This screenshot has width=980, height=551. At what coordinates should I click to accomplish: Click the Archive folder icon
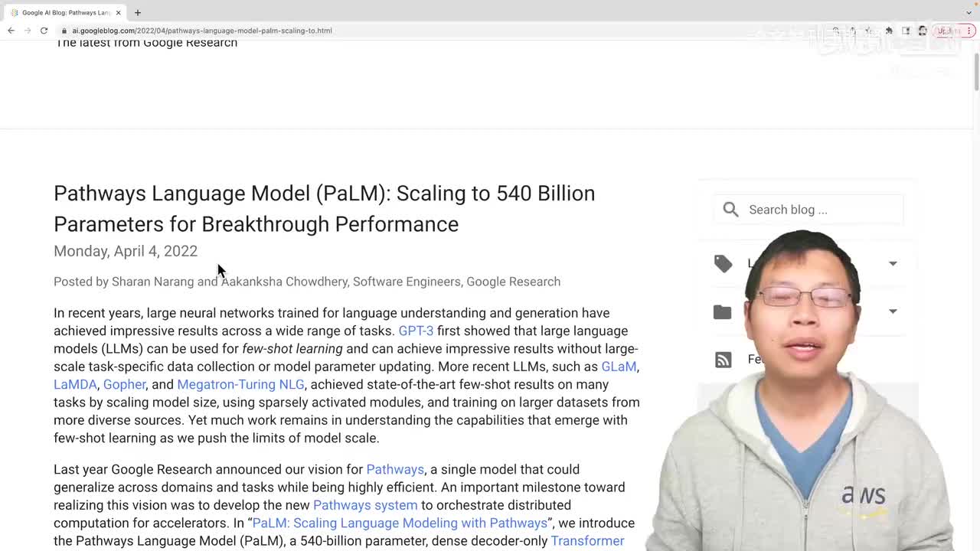tap(722, 311)
